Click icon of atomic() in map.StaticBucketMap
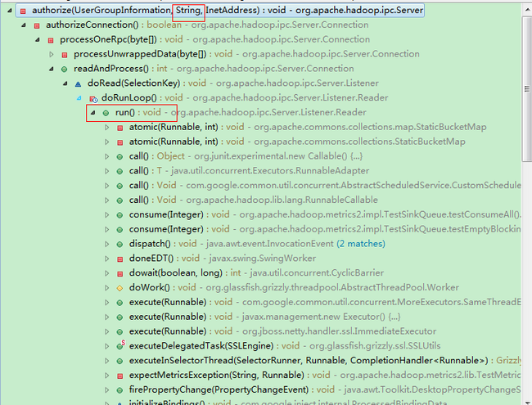532x405 pixels. click(119, 128)
